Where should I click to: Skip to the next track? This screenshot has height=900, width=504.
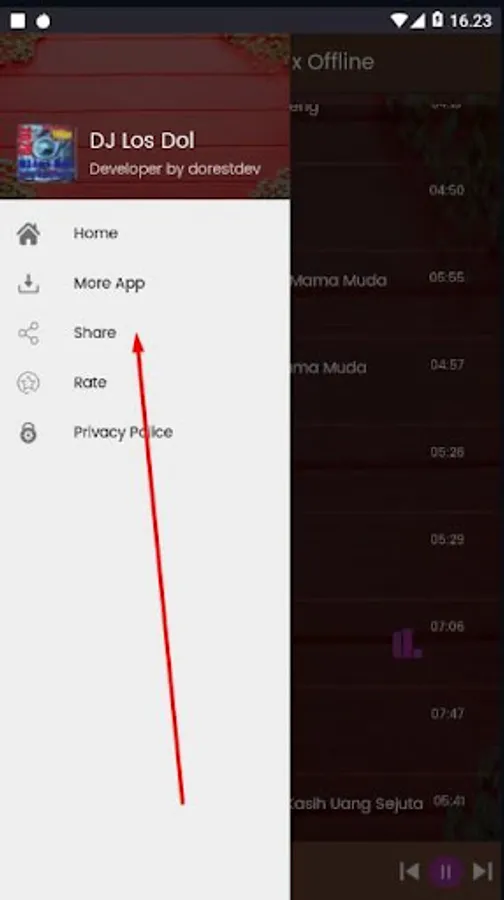point(483,872)
